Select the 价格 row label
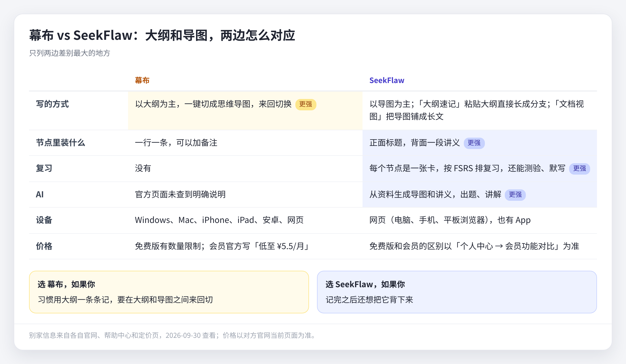The width and height of the screenshot is (626, 364). click(44, 246)
